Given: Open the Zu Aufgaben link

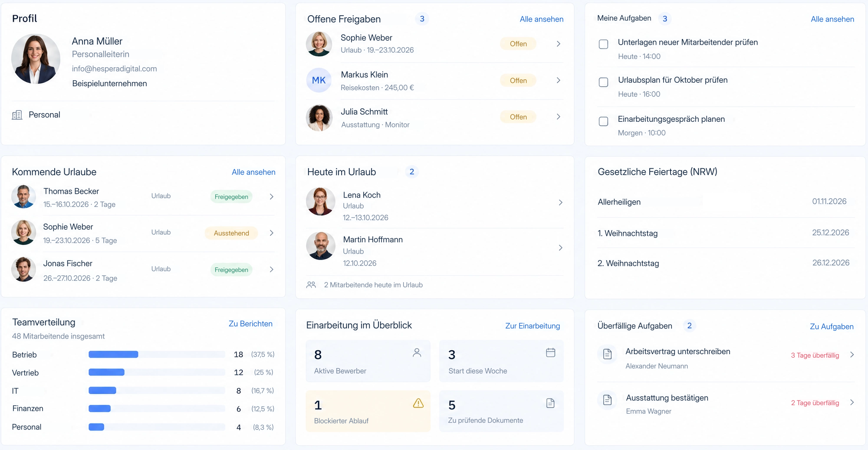Looking at the screenshot, I should [832, 326].
